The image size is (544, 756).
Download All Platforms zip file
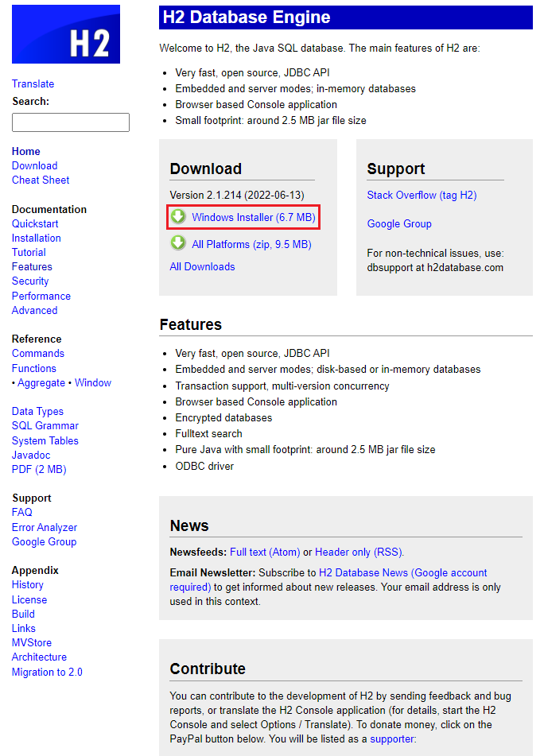(x=251, y=244)
